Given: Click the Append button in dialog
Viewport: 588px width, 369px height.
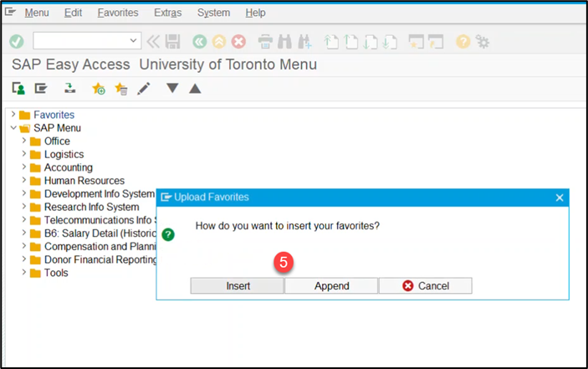Looking at the screenshot, I should (331, 286).
